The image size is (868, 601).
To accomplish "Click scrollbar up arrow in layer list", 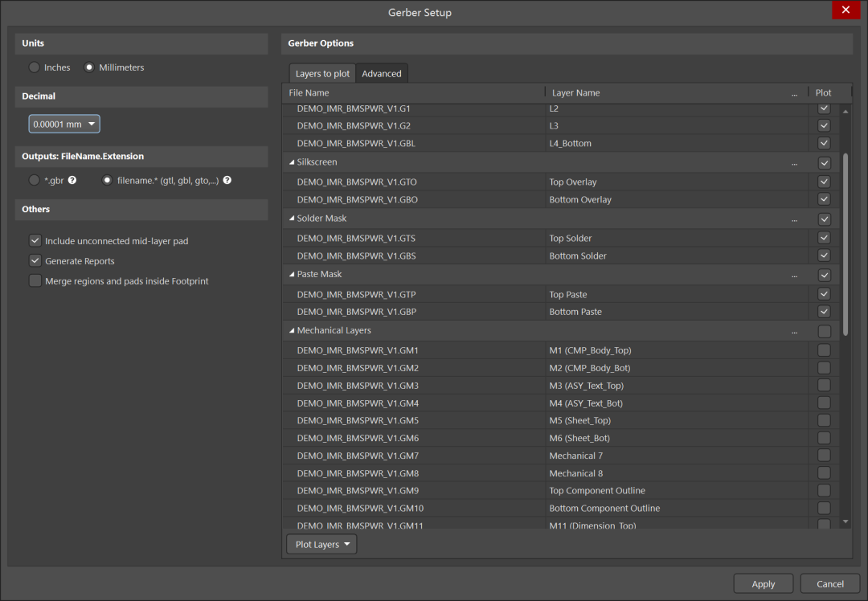I will pos(845,112).
